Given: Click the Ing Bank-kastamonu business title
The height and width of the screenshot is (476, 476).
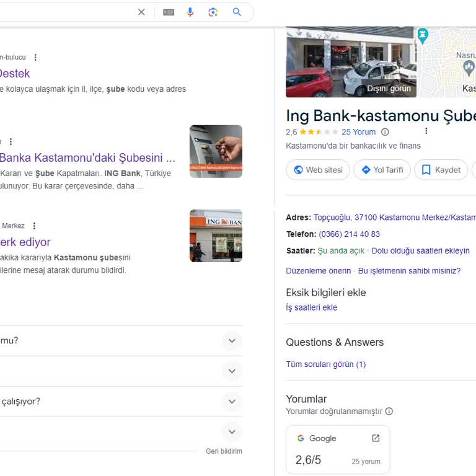Looking at the screenshot, I should pos(381,116).
